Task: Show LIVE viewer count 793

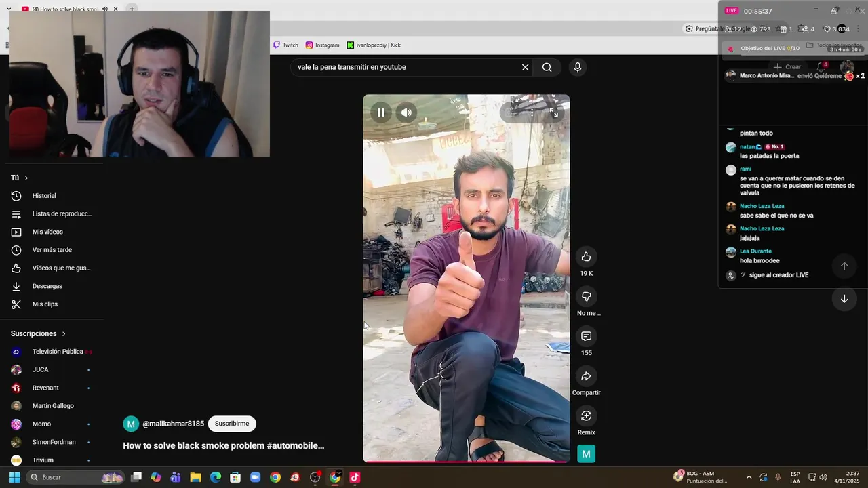Action: click(x=760, y=29)
